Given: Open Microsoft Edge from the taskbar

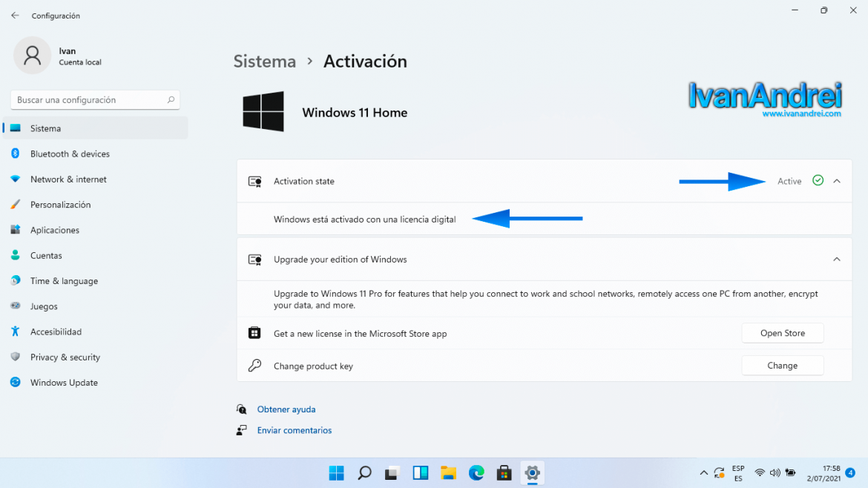Looking at the screenshot, I should 476,472.
